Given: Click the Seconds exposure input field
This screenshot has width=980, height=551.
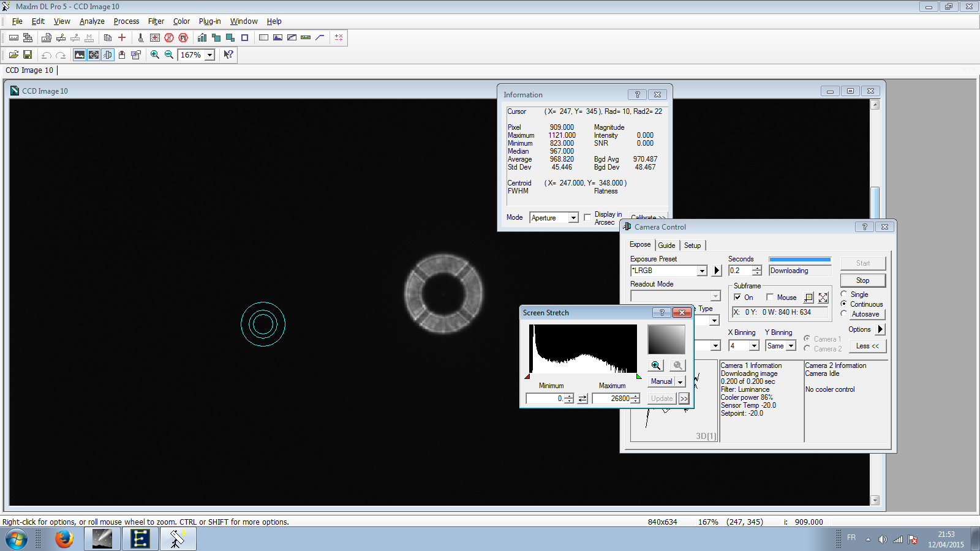Looking at the screenshot, I should tap(740, 271).
